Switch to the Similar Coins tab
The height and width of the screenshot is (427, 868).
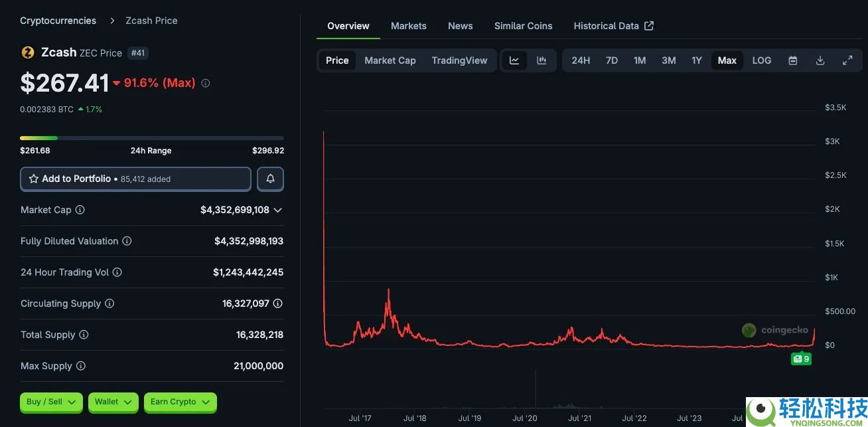pos(523,26)
